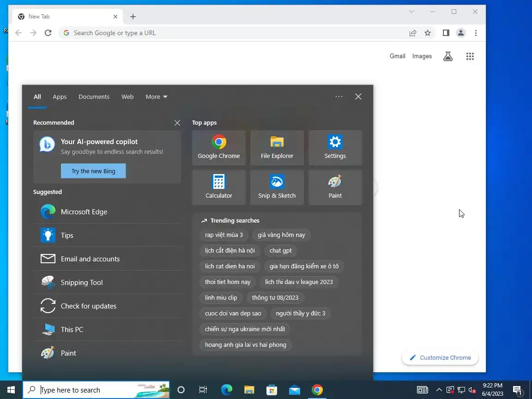Open Email and accounts suggestion
The width and height of the screenshot is (532, 399).
107,259
